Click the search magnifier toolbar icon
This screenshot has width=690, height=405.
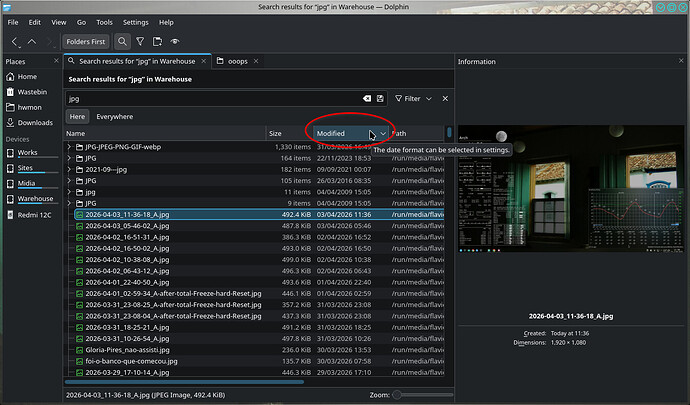pyautogui.click(x=122, y=42)
